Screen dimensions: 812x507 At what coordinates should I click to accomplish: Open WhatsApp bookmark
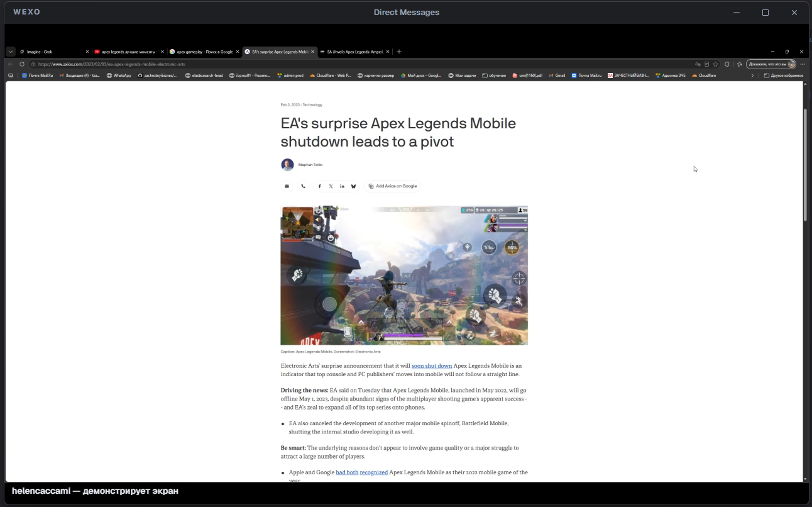(x=119, y=75)
